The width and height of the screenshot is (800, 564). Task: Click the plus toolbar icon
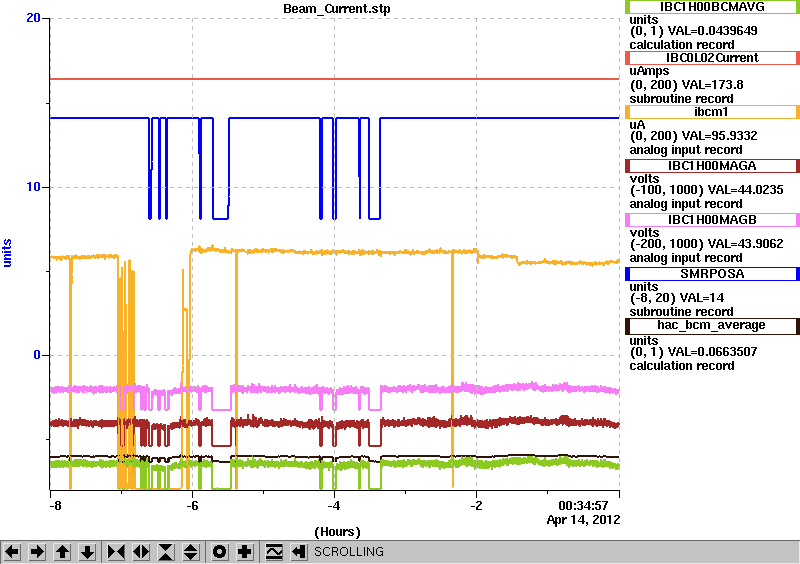[x=245, y=552]
